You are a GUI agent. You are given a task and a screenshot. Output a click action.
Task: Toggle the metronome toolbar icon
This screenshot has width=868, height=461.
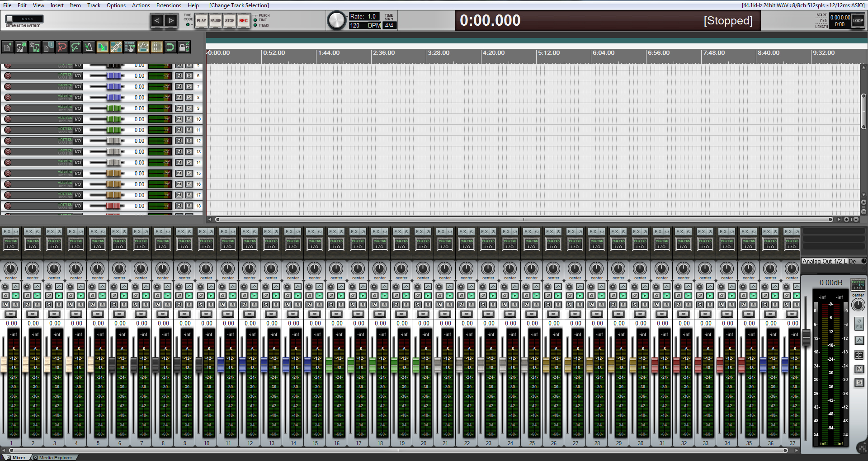click(x=89, y=47)
